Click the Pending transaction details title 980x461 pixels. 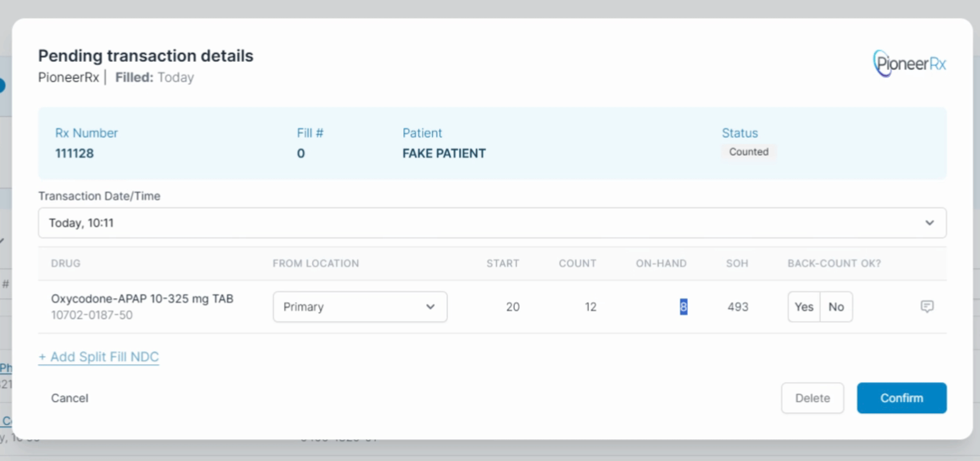tap(146, 56)
